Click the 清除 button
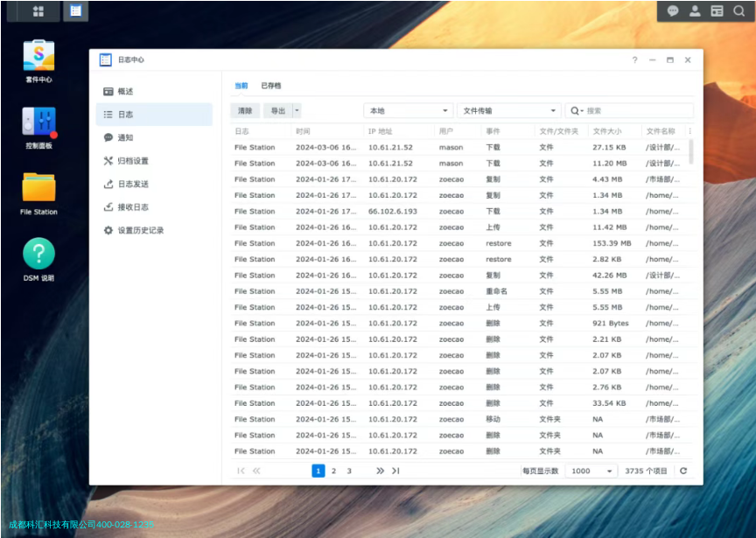The height and width of the screenshot is (538, 756). (x=245, y=111)
